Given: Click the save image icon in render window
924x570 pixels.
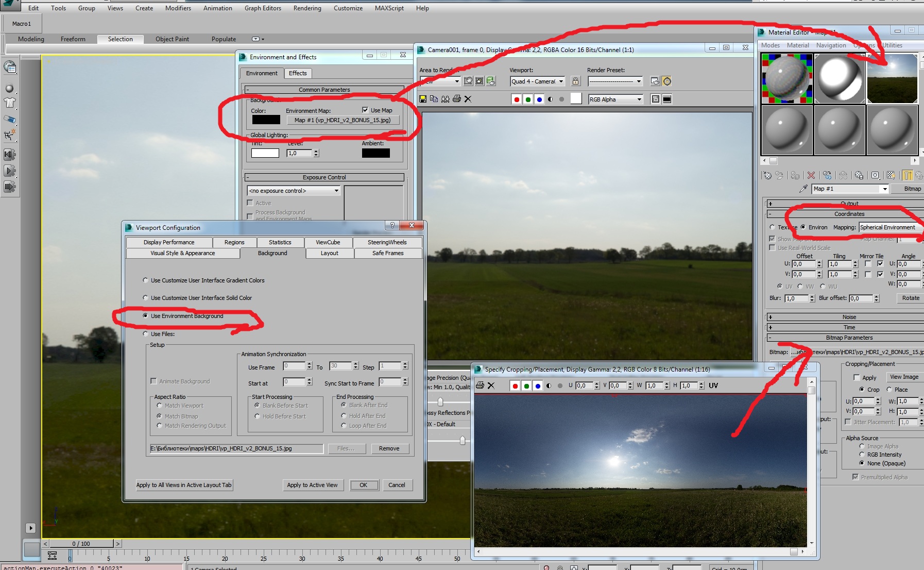Looking at the screenshot, I should coord(423,99).
